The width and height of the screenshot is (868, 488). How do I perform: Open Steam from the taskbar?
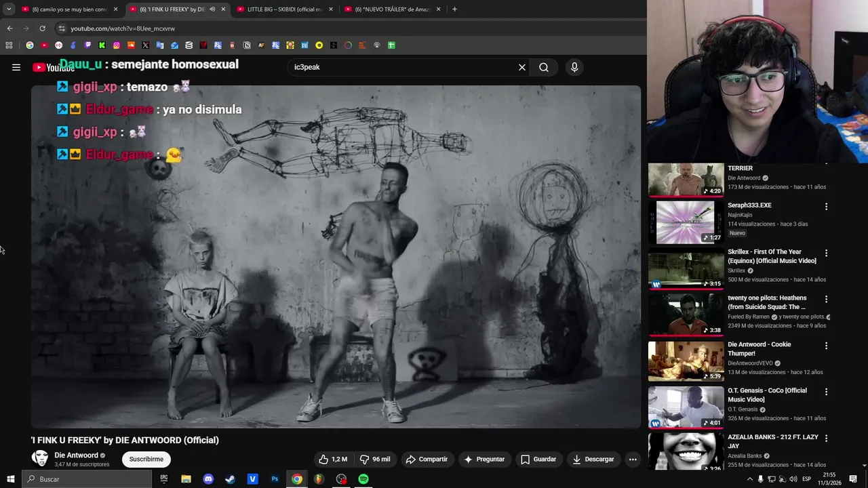tap(231, 479)
